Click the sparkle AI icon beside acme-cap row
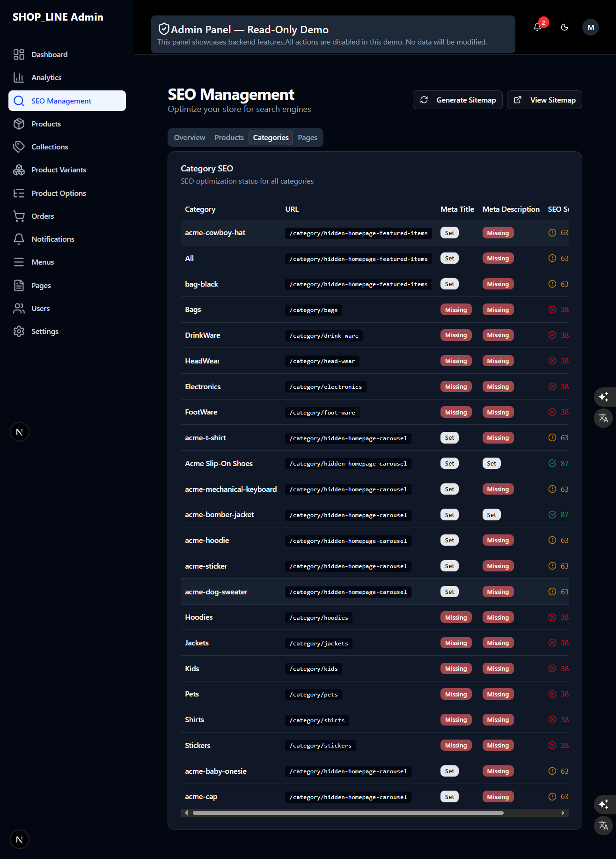Image resolution: width=616 pixels, height=859 pixels. point(603,804)
